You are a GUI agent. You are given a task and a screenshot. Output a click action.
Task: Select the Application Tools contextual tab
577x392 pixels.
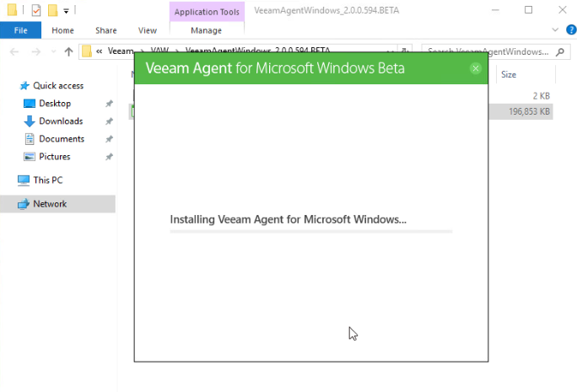click(x=207, y=12)
